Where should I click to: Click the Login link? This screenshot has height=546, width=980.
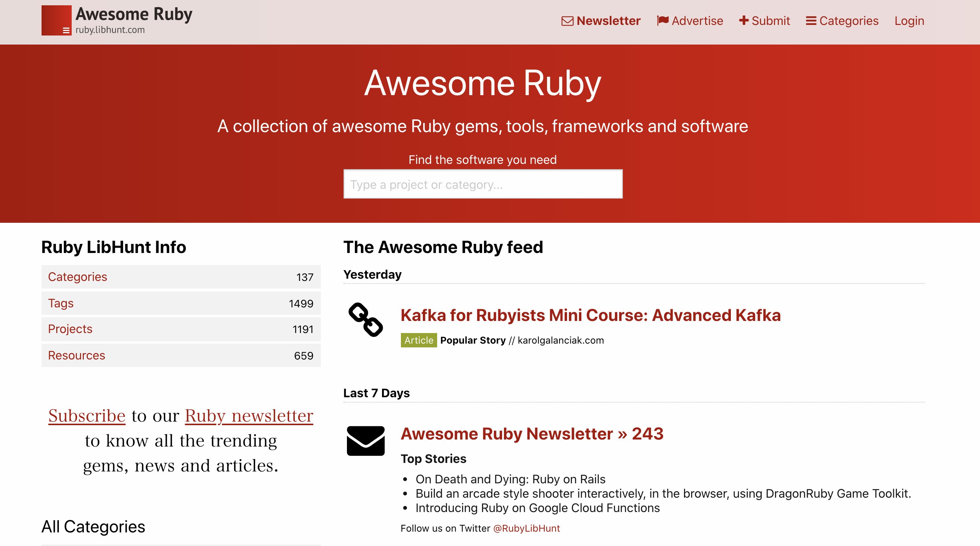pos(909,21)
